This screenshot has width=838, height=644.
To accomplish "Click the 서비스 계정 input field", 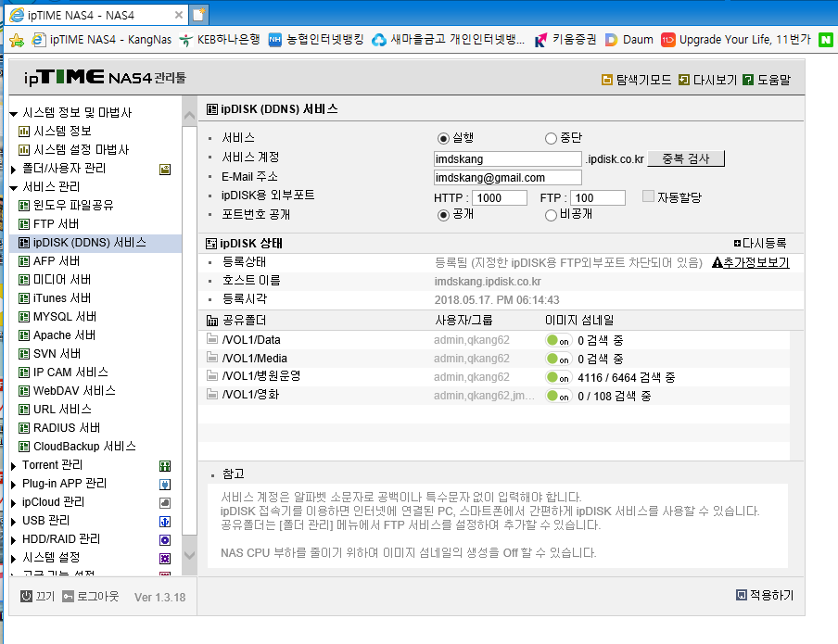I will tap(508, 158).
